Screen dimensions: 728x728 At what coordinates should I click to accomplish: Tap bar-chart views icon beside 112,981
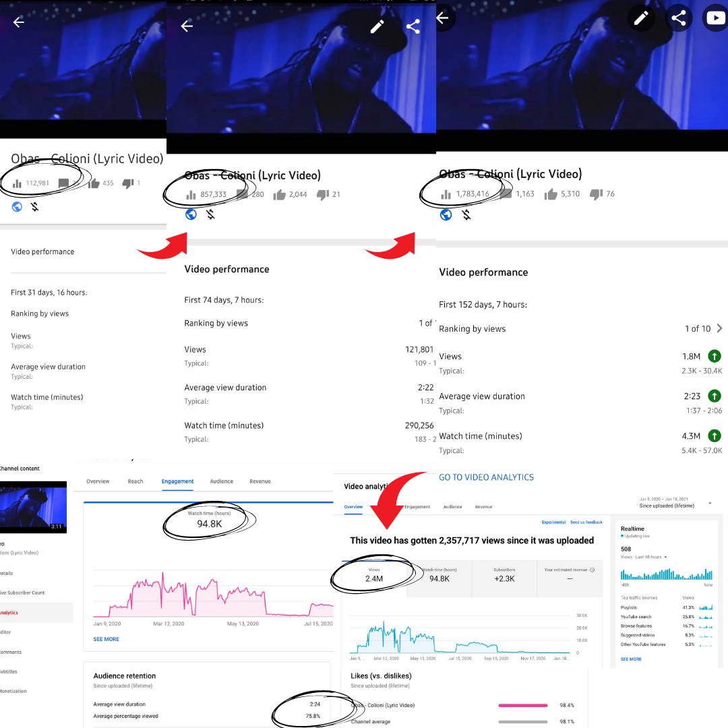[17, 183]
